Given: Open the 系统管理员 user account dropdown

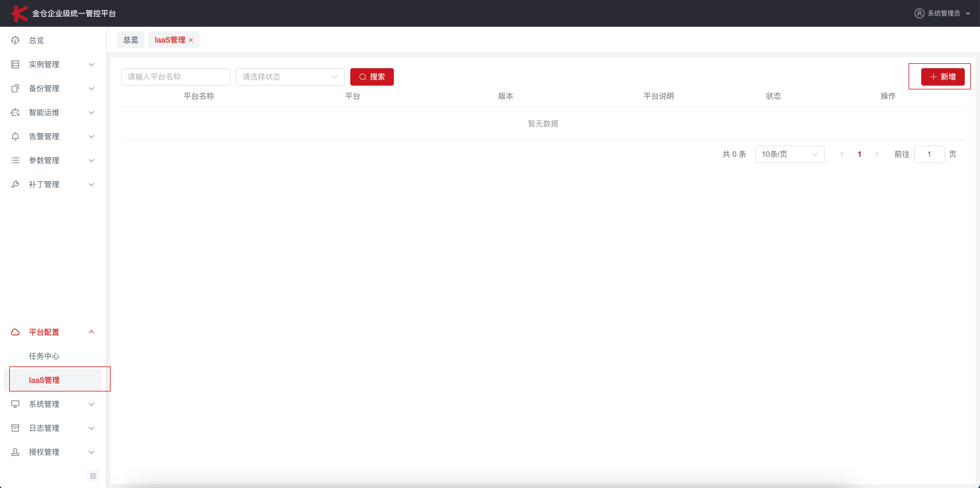Looking at the screenshot, I should (944, 13).
